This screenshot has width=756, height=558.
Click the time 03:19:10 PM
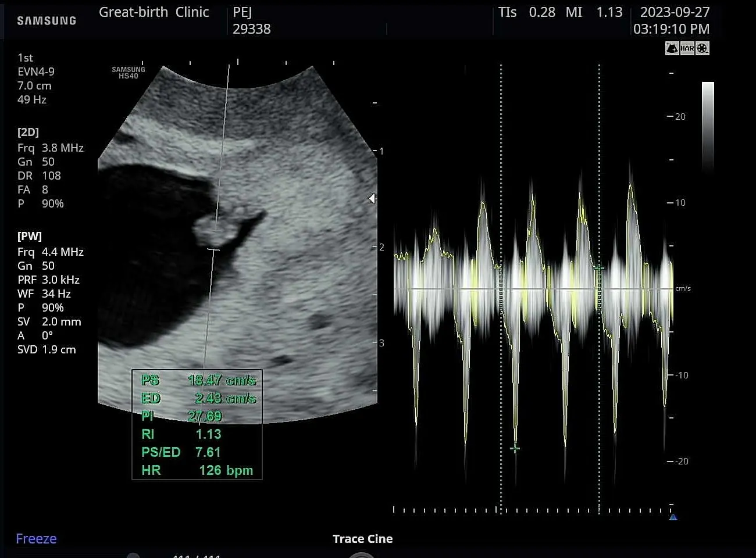click(671, 29)
